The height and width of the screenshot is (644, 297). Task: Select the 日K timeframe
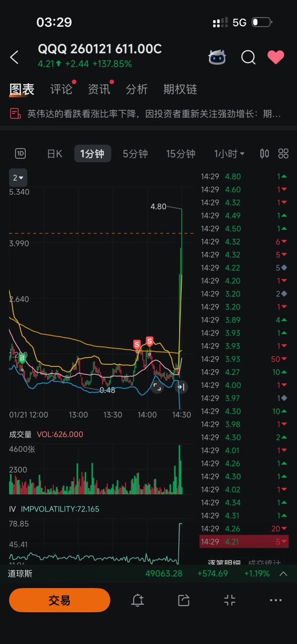click(54, 154)
